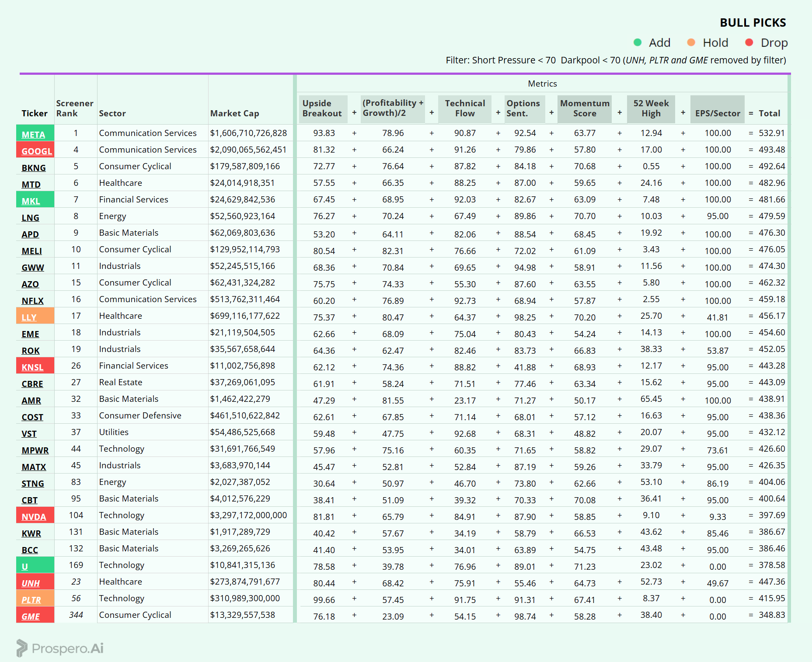Open the CBRE ticker link
The image size is (812, 662).
32,384
